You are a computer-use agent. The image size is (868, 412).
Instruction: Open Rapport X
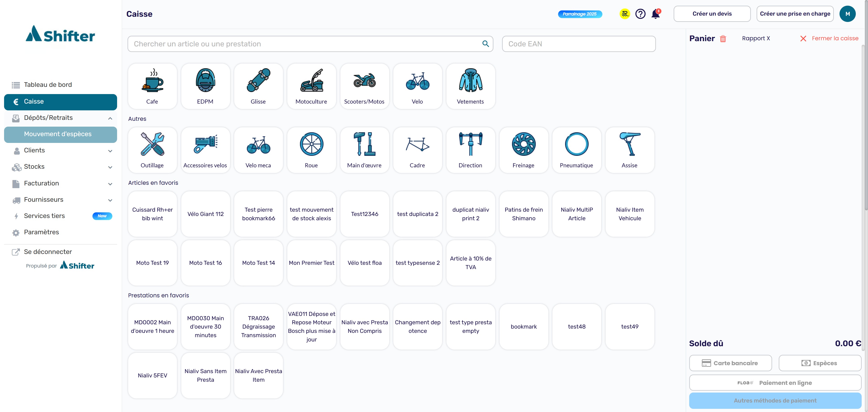tap(756, 38)
